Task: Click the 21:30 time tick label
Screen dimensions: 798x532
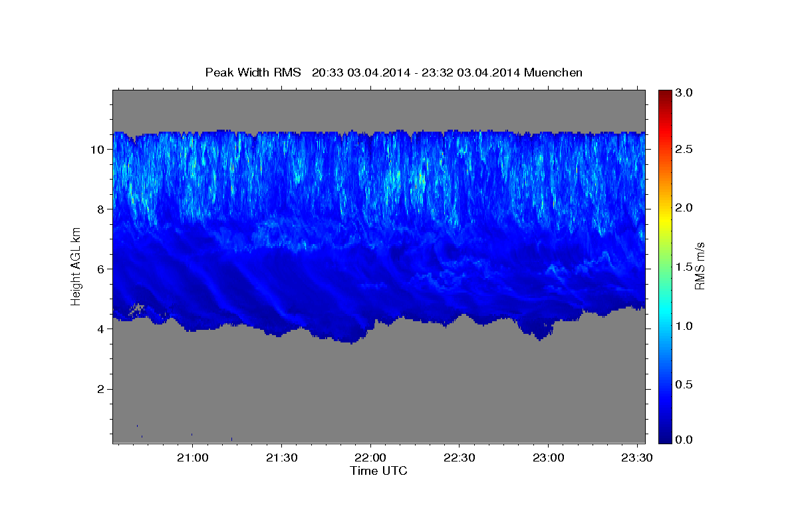Action: [281, 458]
